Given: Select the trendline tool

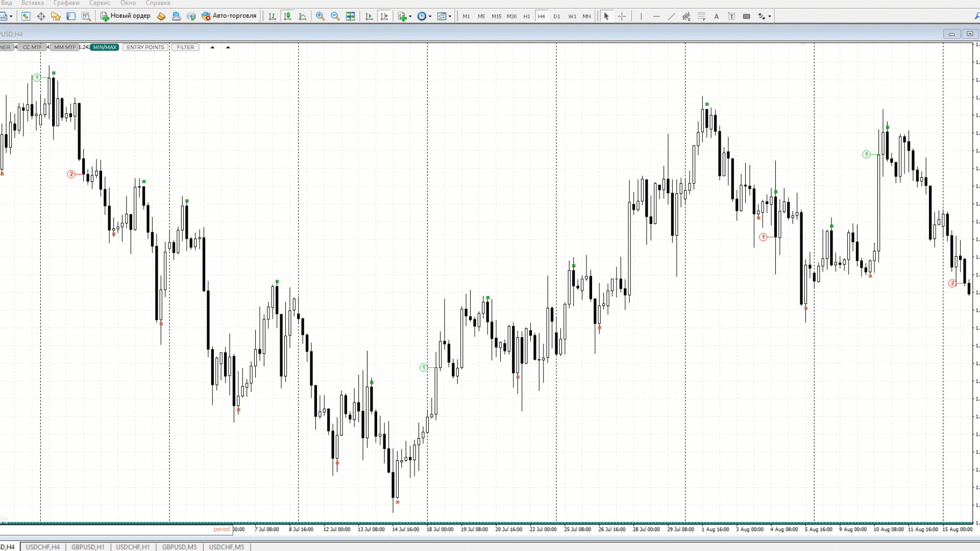Looking at the screenshot, I should (671, 16).
